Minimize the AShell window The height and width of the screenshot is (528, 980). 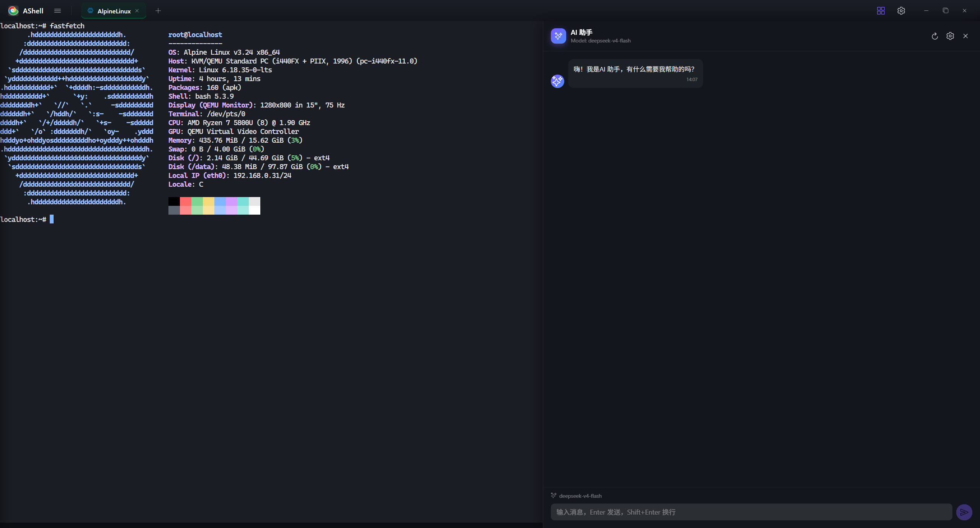point(926,11)
